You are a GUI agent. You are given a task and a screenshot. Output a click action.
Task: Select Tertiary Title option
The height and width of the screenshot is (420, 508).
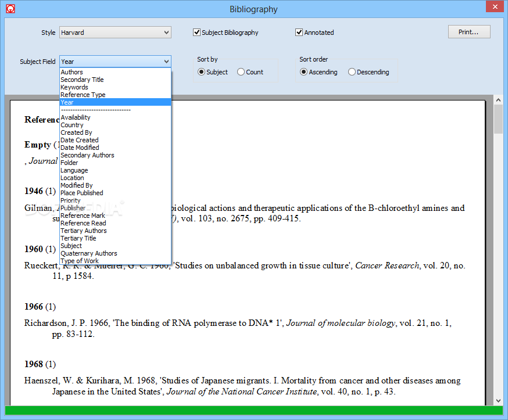[115, 238]
